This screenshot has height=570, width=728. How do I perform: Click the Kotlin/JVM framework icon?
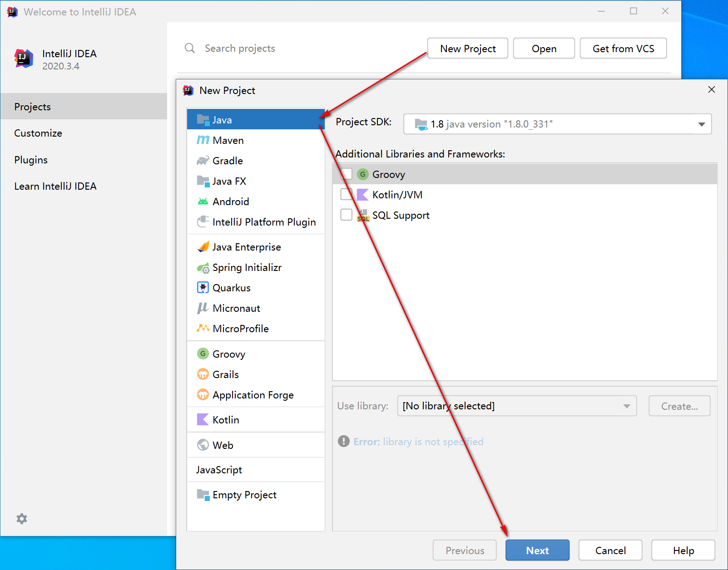[x=362, y=195]
